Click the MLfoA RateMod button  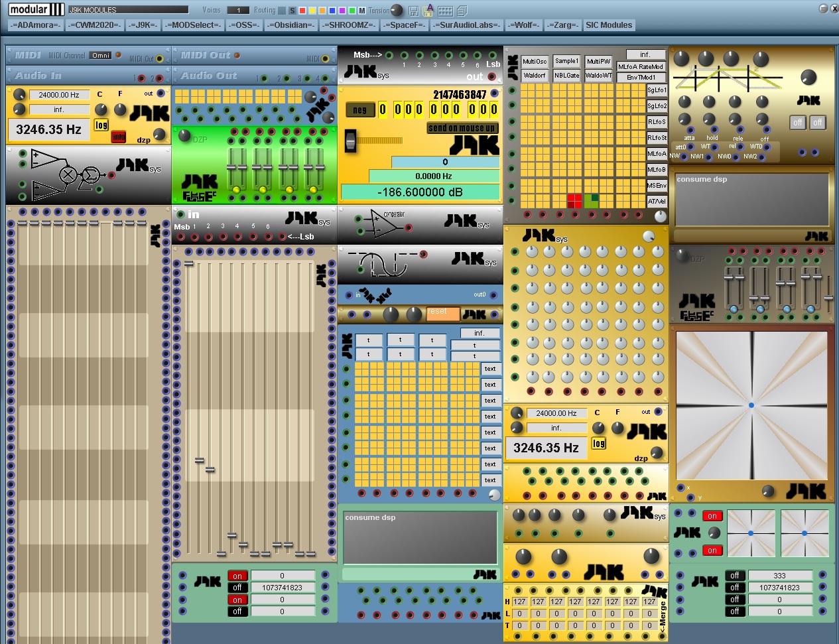click(x=641, y=66)
